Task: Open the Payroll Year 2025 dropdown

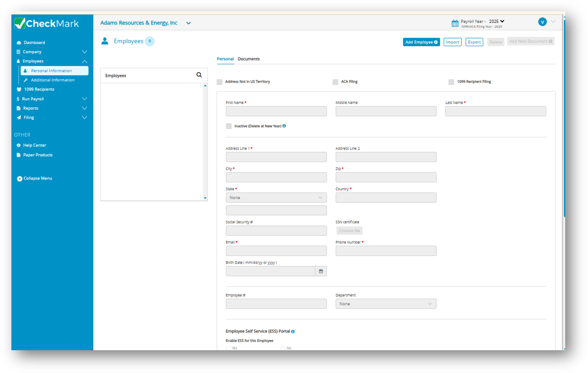Action: (496, 21)
